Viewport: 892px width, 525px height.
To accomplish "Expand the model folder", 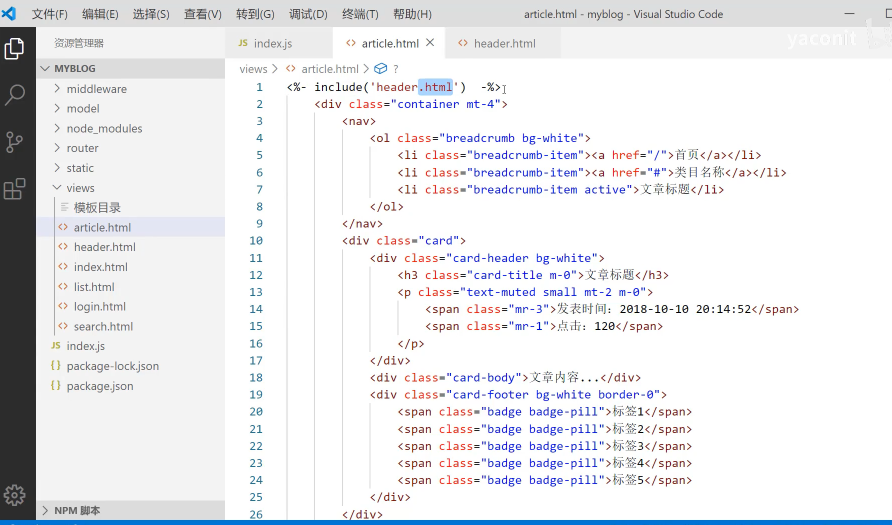I will (x=57, y=108).
